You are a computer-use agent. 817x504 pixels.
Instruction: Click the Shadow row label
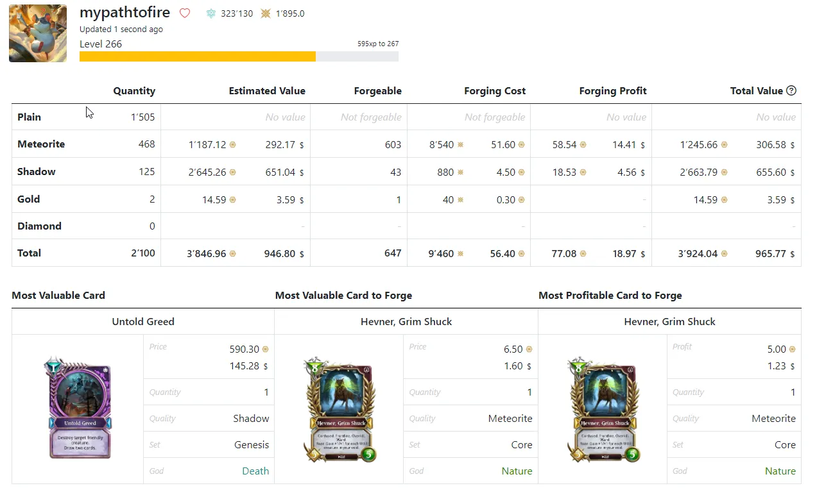coord(37,172)
